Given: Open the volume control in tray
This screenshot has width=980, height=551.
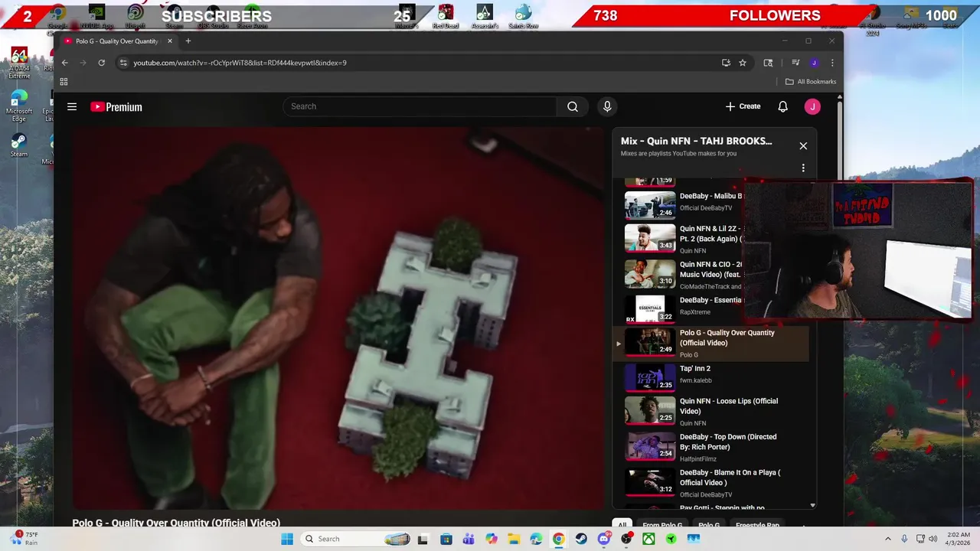Looking at the screenshot, I should [933, 539].
